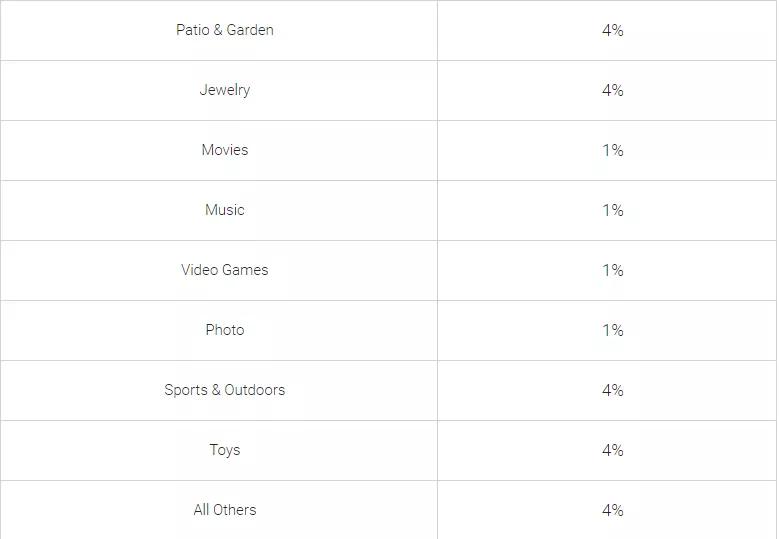Viewport: 779px width, 539px height.
Task: Click the Sports & Outdoors category cell
Action: (x=224, y=390)
